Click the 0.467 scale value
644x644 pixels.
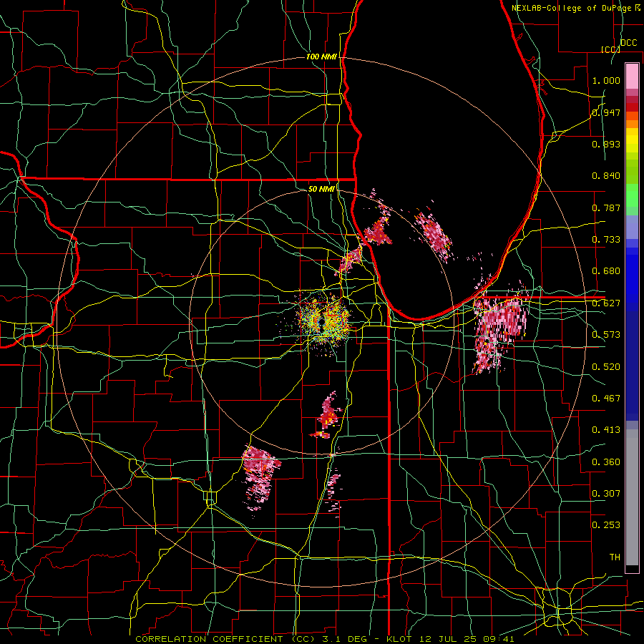(606, 399)
